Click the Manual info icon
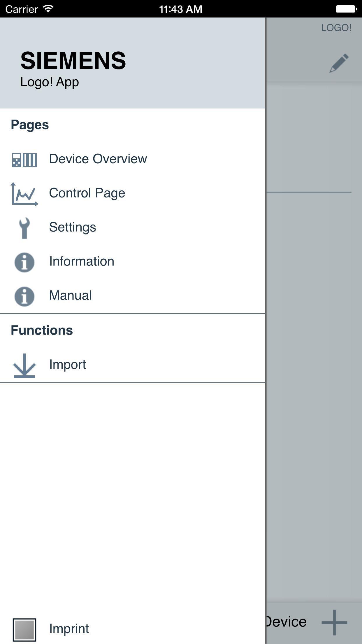Screen dimensions: 362x644 coord(24,296)
